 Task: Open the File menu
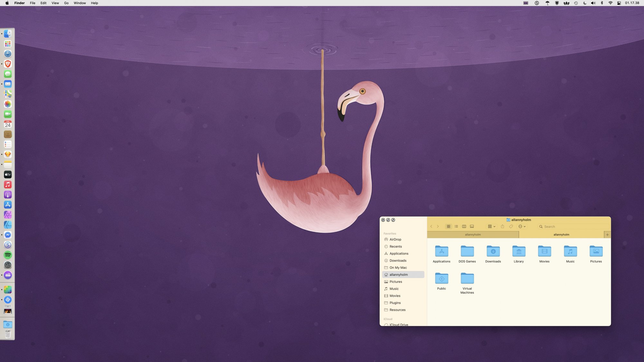(x=33, y=3)
